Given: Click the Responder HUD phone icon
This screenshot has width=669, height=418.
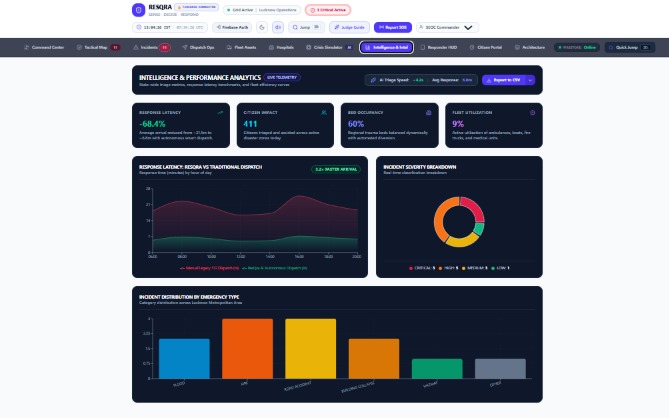Looking at the screenshot, I should coord(423,47).
